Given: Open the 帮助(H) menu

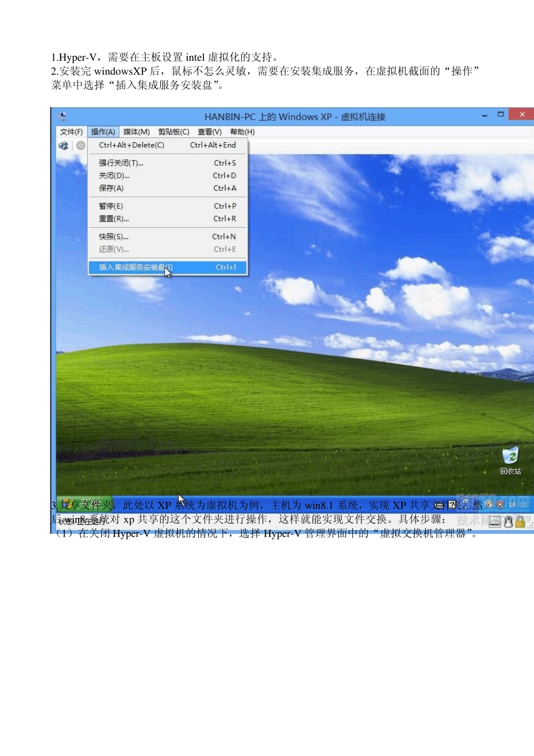Looking at the screenshot, I should 242,132.
